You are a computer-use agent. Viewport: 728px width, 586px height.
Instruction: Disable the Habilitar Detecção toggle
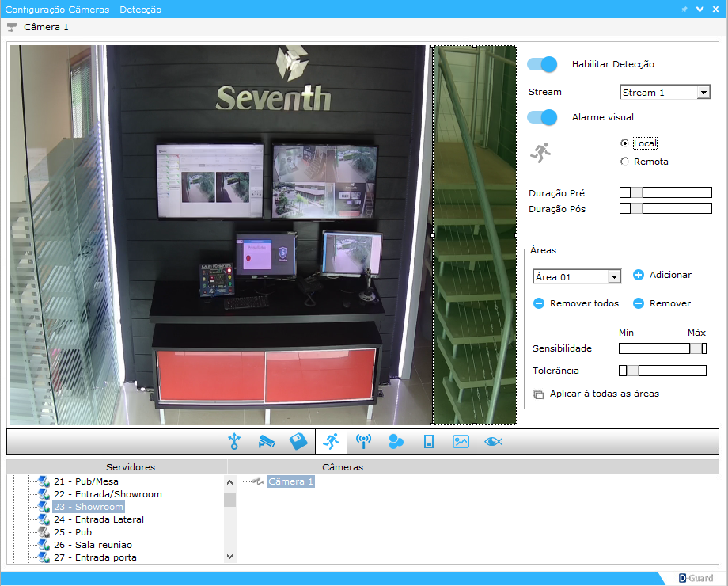542,65
